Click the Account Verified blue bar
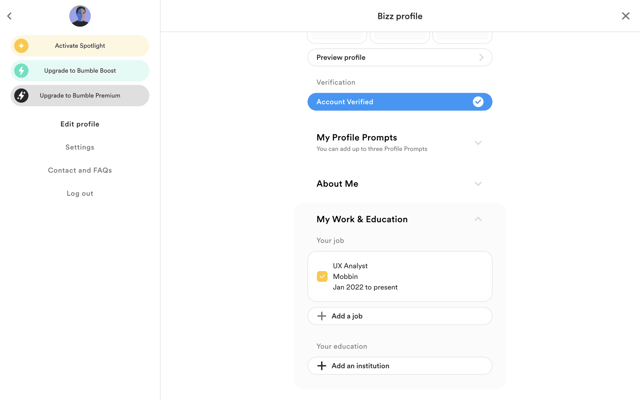The height and width of the screenshot is (400, 640). (x=400, y=102)
